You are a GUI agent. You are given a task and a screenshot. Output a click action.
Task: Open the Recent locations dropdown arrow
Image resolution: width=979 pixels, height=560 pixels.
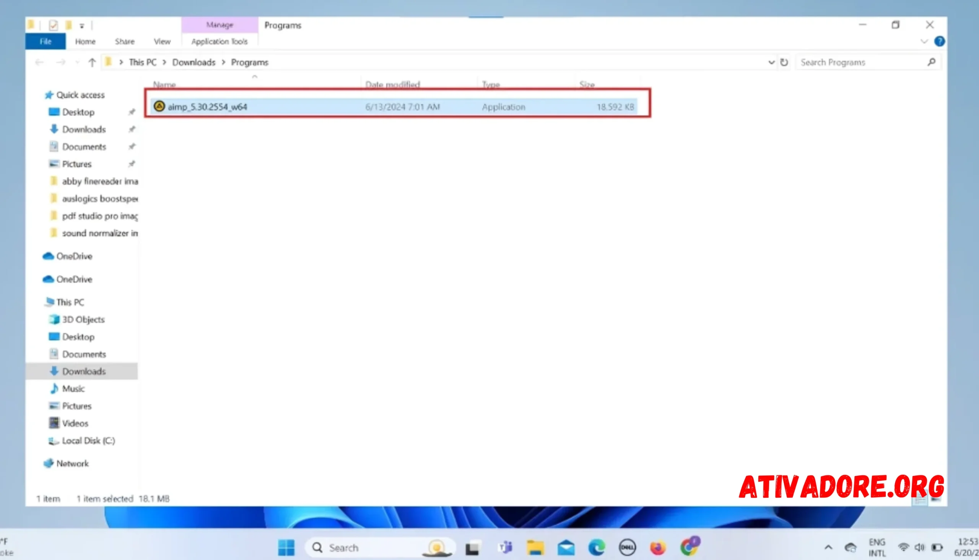77,62
